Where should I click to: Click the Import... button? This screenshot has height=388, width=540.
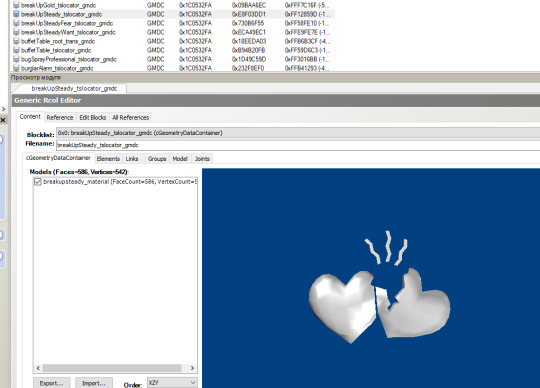(x=94, y=383)
